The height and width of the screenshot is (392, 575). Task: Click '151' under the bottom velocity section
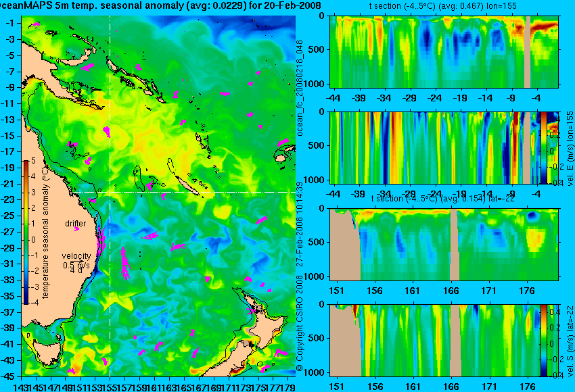tap(336, 387)
